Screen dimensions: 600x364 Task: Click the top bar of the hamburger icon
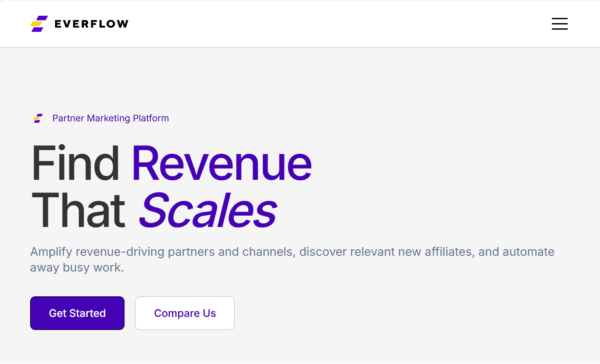(x=559, y=19)
